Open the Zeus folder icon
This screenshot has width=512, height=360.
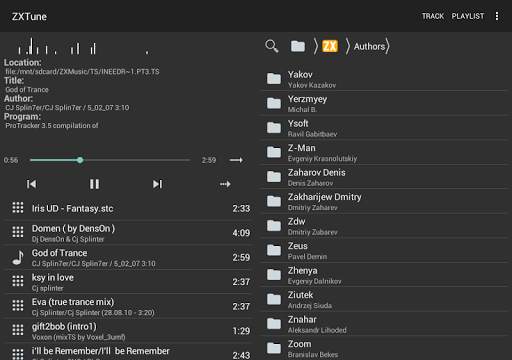click(274, 250)
